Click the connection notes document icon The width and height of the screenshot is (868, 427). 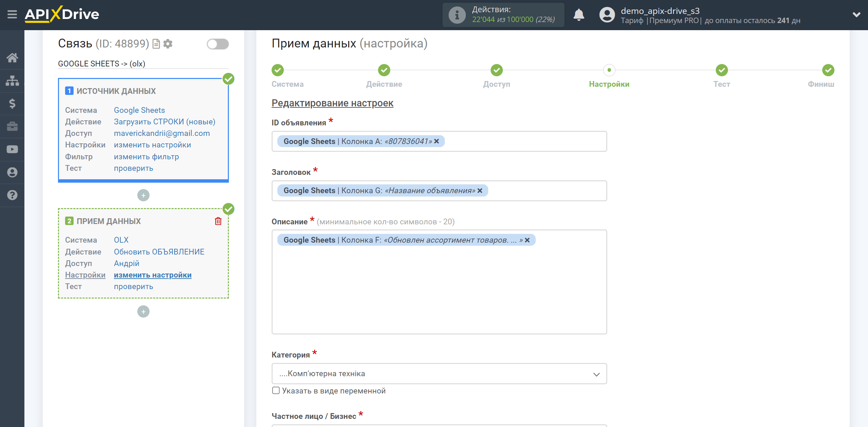[x=156, y=44]
